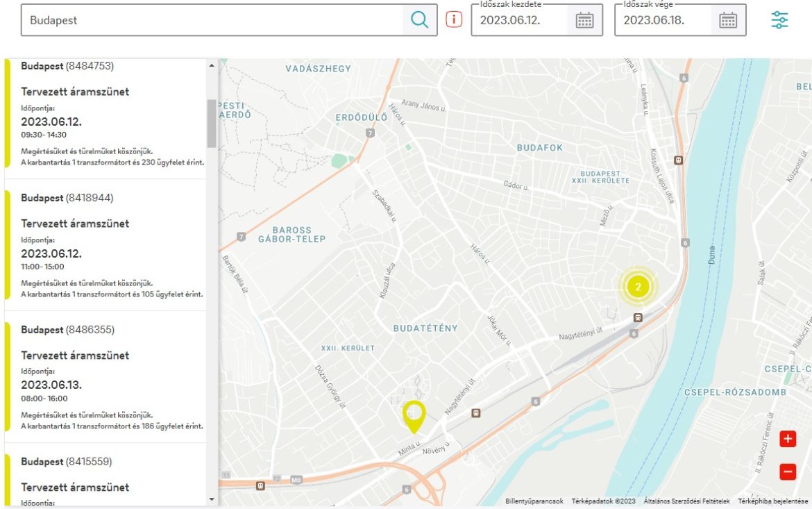Click the Budapest search input field
The image size is (812, 509).
212,20
